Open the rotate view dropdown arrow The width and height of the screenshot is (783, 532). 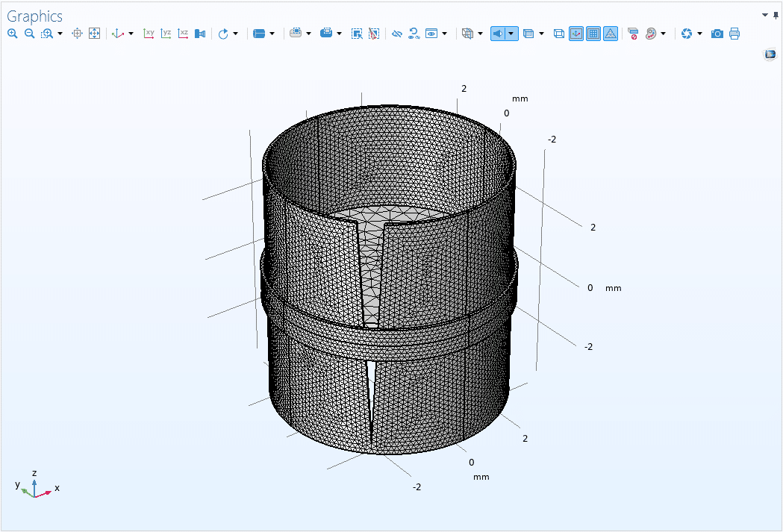[x=236, y=34]
